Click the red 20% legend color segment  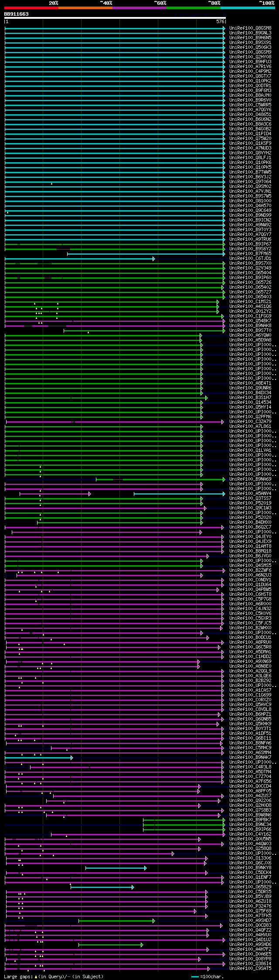[31, 8]
